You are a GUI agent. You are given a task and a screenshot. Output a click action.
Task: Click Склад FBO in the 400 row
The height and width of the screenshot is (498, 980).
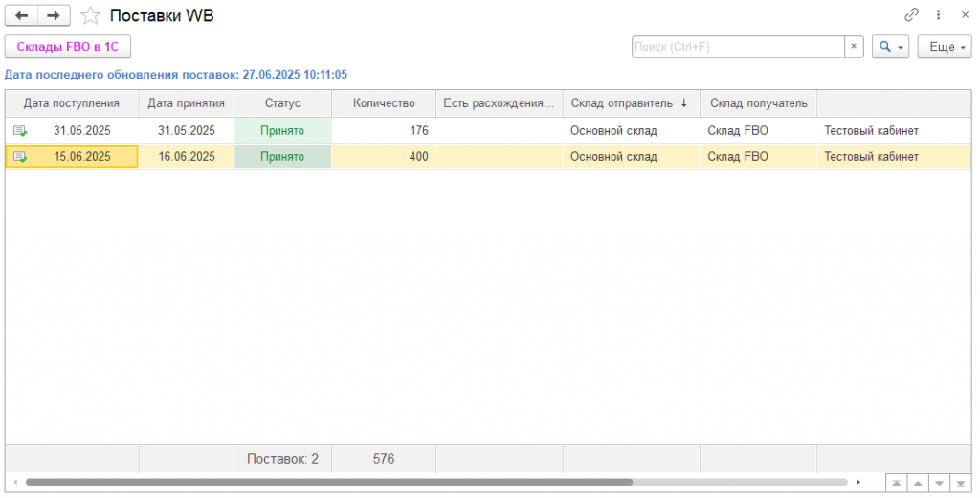[x=738, y=156]
